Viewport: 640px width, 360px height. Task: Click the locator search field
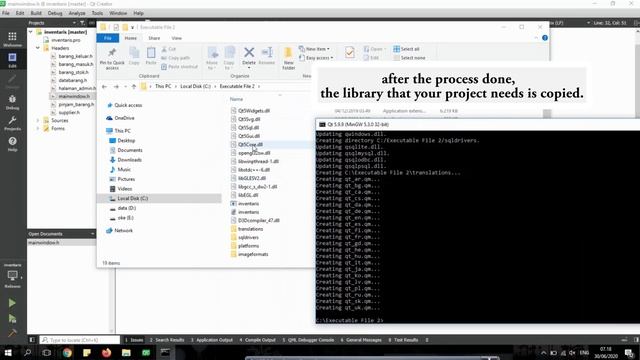[80, 340]
